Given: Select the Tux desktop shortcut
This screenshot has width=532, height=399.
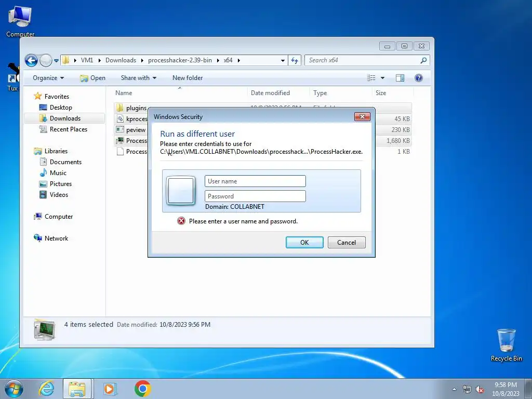Looking at the screenshot, I should [x=12, y=77].
